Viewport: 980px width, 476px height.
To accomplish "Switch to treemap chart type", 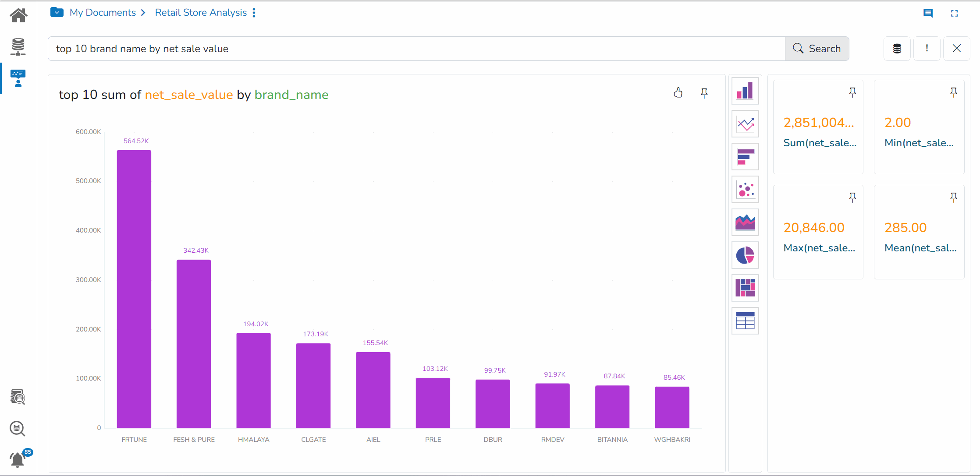I will (745, 288).
